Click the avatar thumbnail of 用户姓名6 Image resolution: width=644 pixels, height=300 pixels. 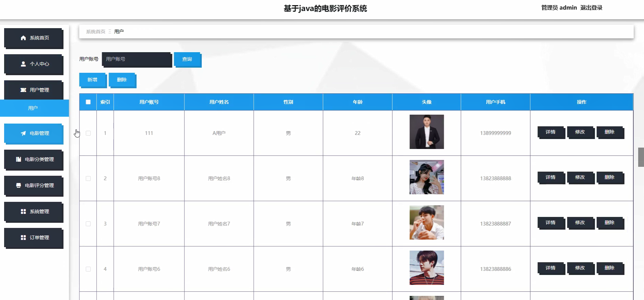[x=427, y=268]
